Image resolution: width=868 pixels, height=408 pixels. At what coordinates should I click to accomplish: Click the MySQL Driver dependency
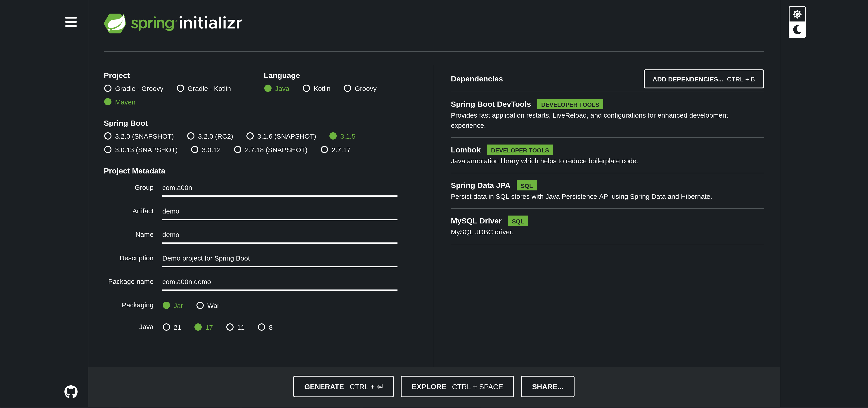point(607,226)
